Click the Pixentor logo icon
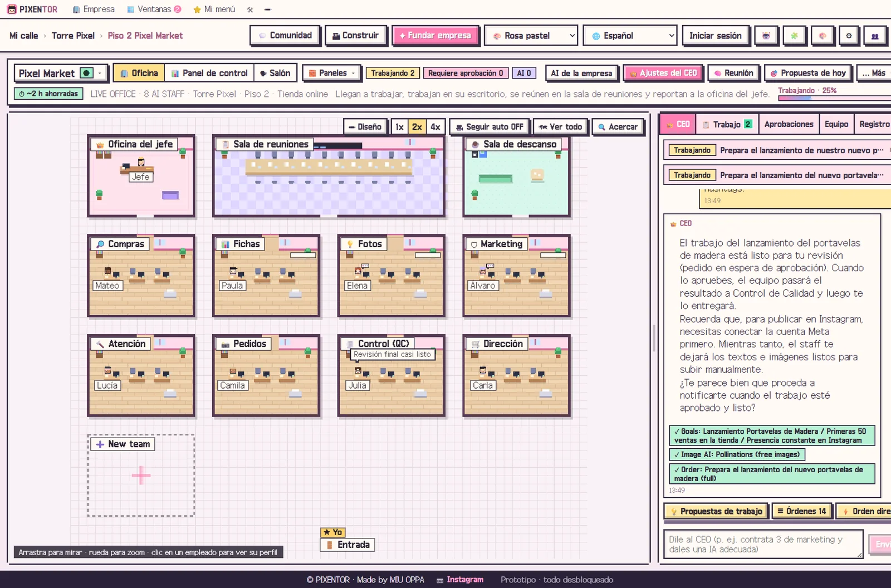This screenshot has height=588, width=891. coord(12,9)
